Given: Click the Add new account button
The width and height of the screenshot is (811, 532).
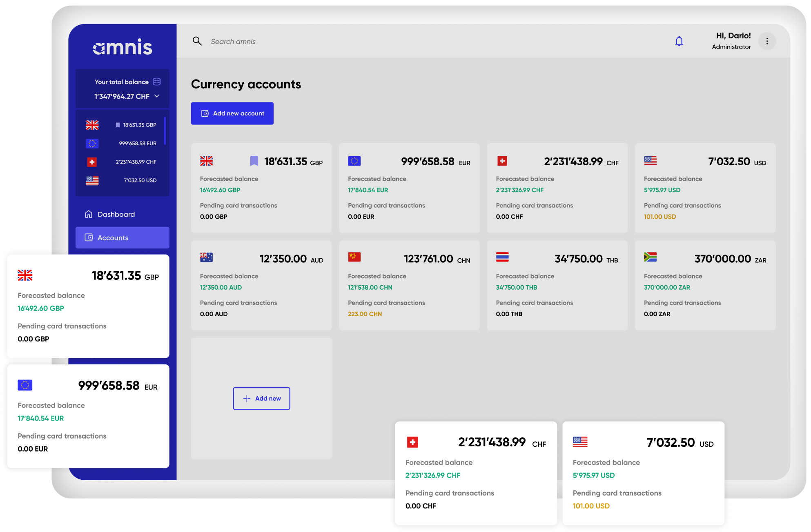Looking at the screenshot, I should (x=232, y=113).
